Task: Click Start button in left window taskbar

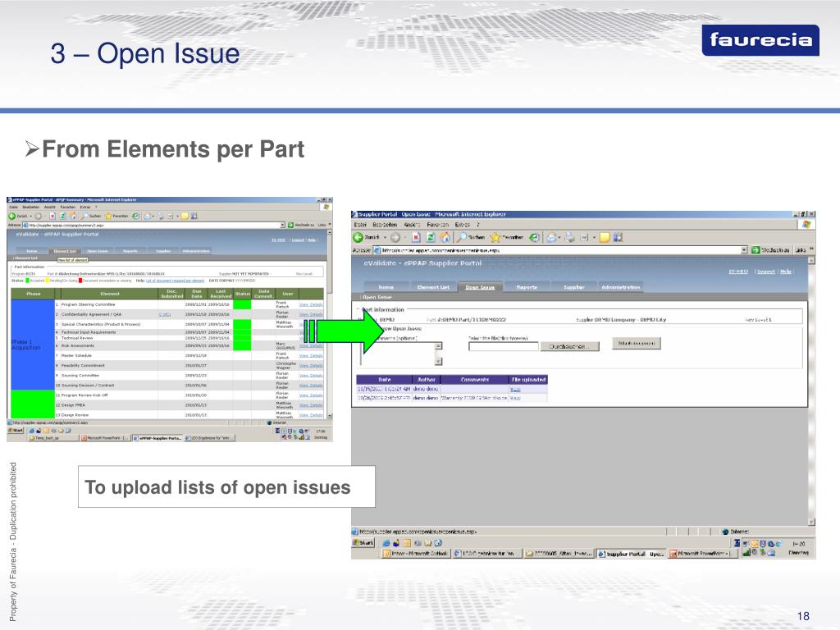Action: pos(16,430)
